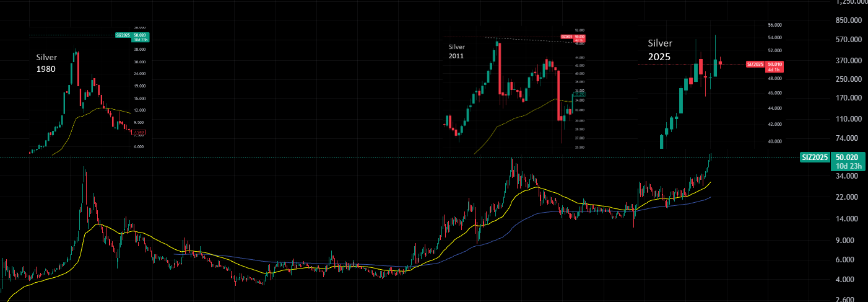The height and width of the screenshot is (302, 868).
Task: Select the dashed descending trendline in 2011 inset
Action: click(x=526, y=40)
